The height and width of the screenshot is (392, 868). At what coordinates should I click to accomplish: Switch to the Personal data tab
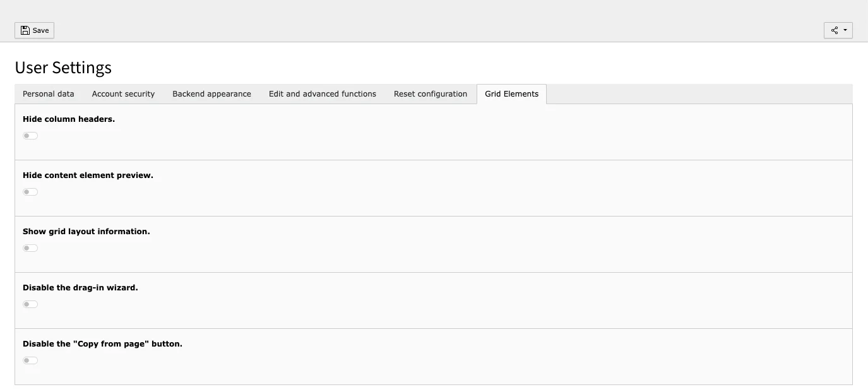click(x=48, y=93)
